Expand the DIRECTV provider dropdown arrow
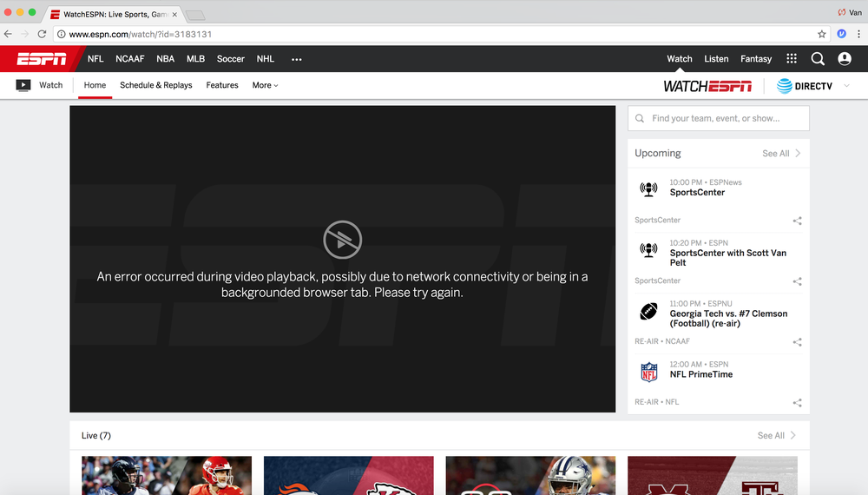 pos(846,86)
